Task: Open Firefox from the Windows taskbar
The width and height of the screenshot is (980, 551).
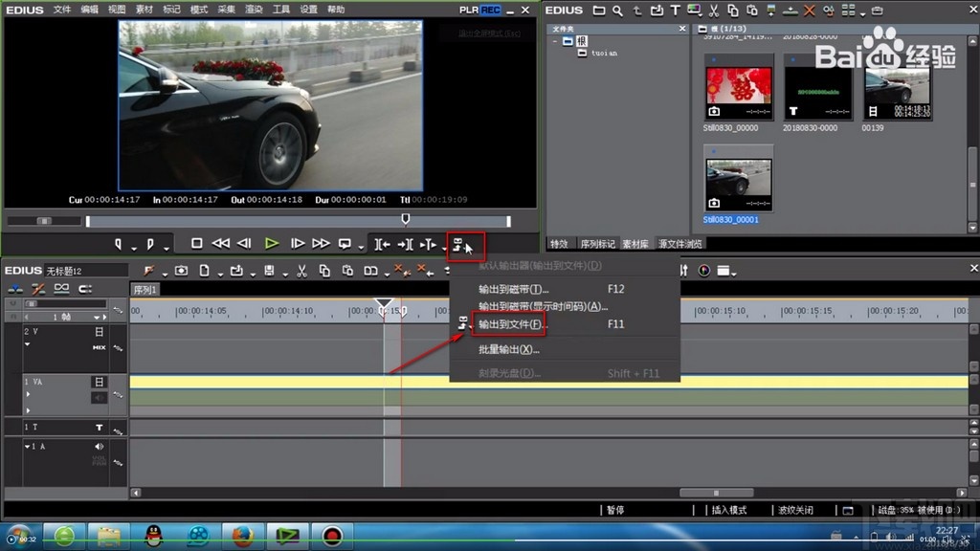Action: pos(242,536)
